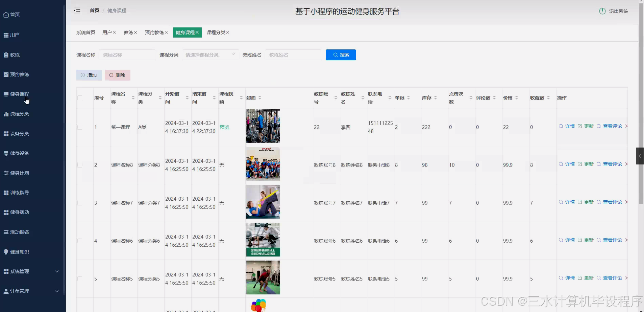Click the page vertical scrollbar
The height and width of the screenshot is (312, 644).
pos(641,103)
